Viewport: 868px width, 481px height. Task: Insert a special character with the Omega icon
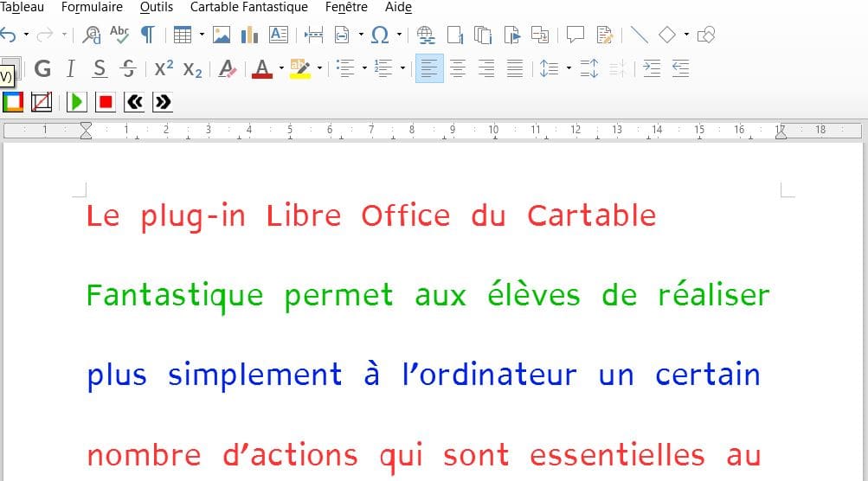point(379,35)
